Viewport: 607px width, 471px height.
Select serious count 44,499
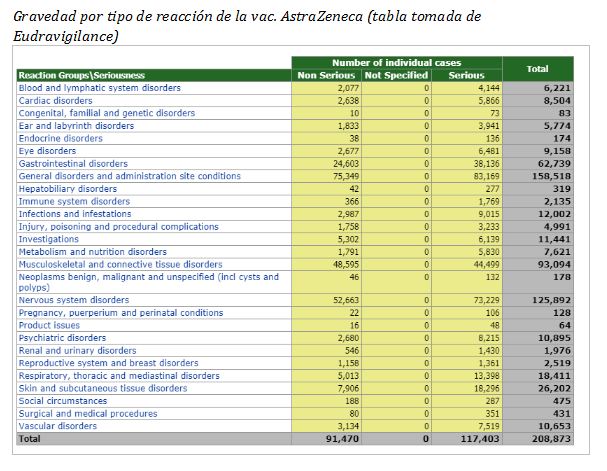(x=487, y=264)
